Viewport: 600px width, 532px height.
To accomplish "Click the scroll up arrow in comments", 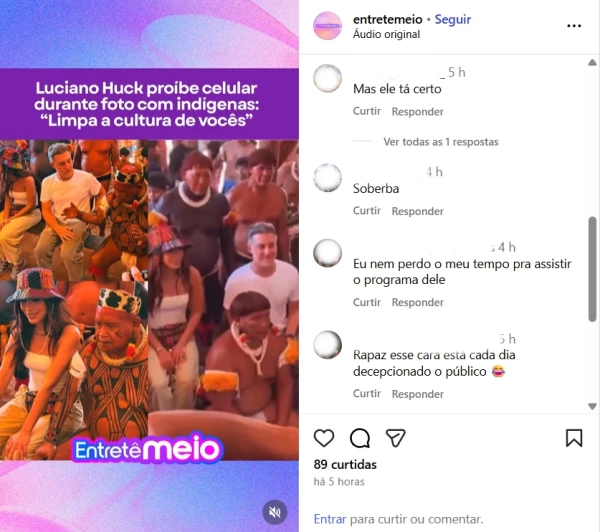I will pyautogui.click(x=592, y=62).
